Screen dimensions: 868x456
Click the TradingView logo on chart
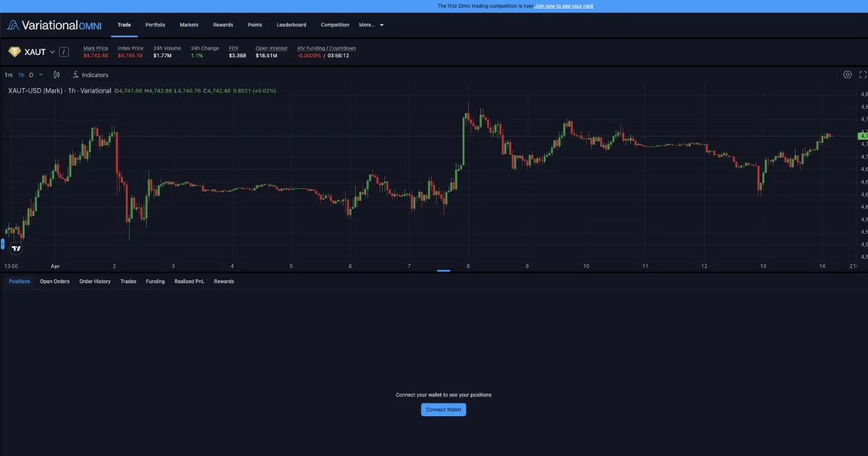point(16,248)
